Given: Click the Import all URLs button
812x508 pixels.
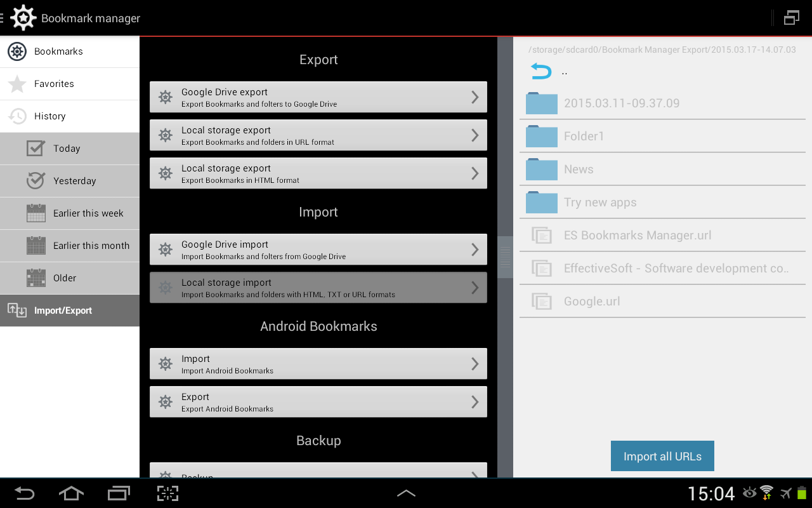Looking at the screenshot, I should [x=662, y=455].
